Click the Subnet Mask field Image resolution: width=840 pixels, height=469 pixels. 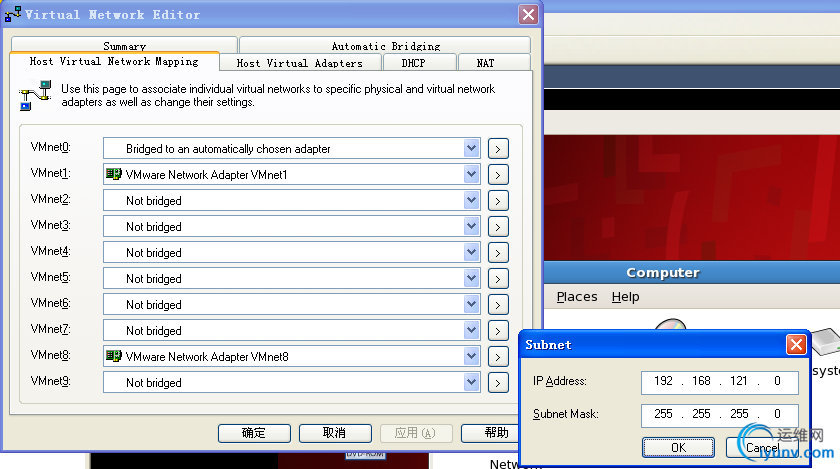point(719,414)
